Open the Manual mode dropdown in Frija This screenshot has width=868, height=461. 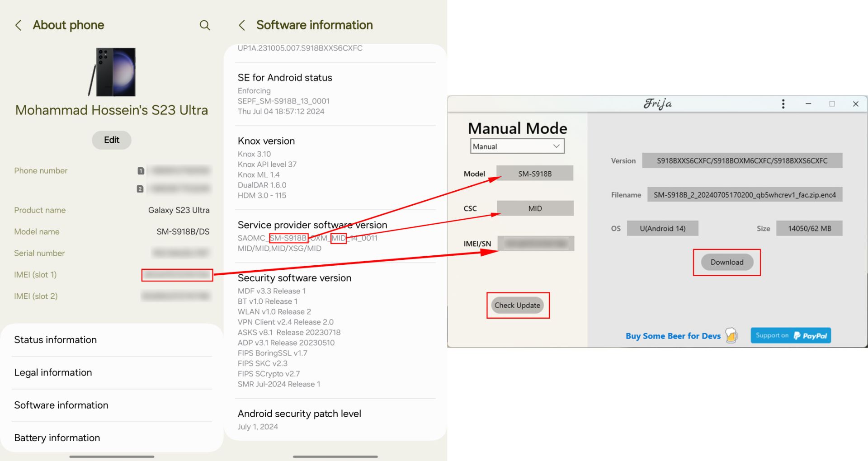tap(517, 146)
